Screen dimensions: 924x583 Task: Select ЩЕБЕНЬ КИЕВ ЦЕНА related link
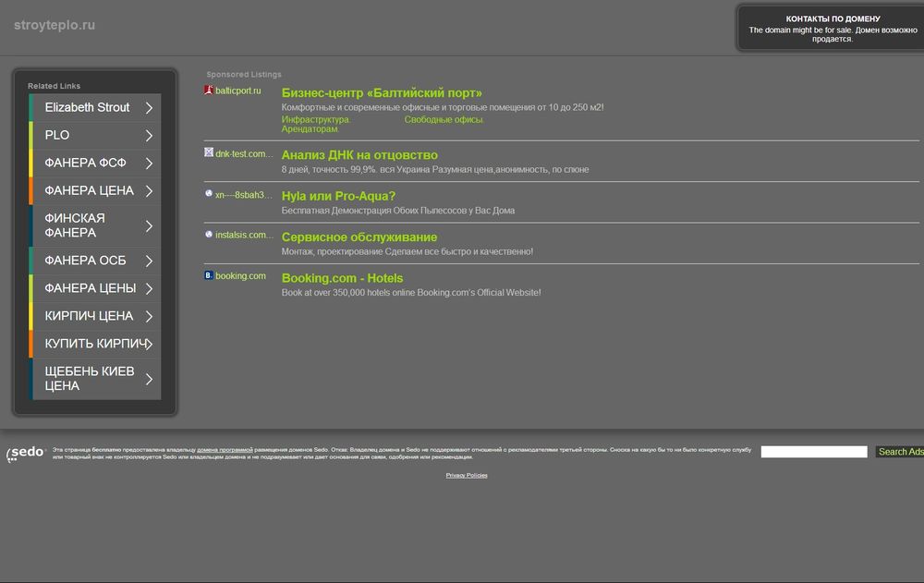[95, 379]
